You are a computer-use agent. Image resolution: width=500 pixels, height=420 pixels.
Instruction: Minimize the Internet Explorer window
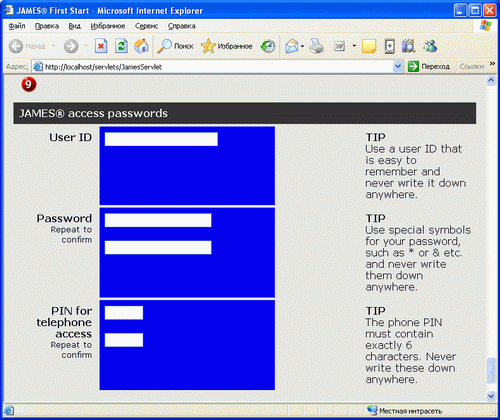tap(460, 11)
